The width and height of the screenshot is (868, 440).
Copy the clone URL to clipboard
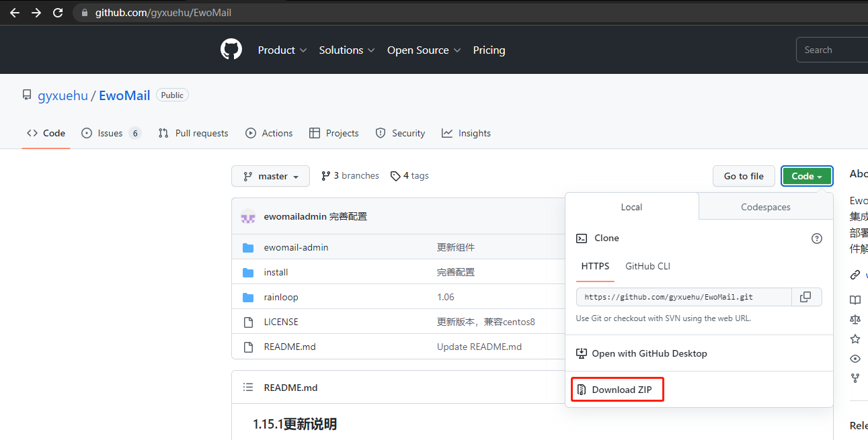coord(805,297)
